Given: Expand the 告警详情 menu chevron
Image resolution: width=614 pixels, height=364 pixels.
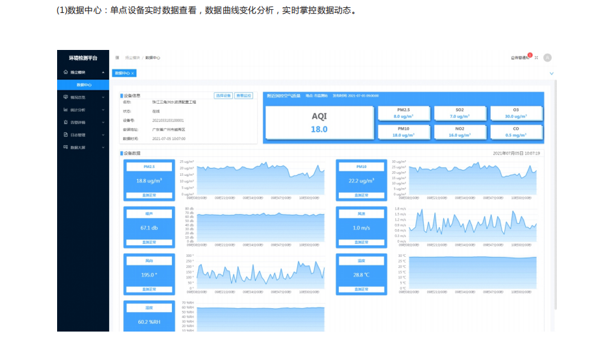Looking at the screenshot, I should coord(103,123).
